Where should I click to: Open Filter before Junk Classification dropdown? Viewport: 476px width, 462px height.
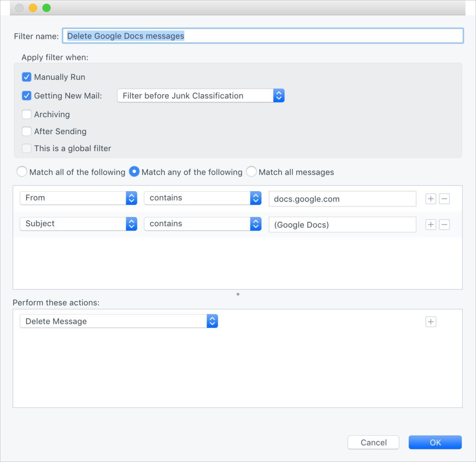[x=201, y=96]
